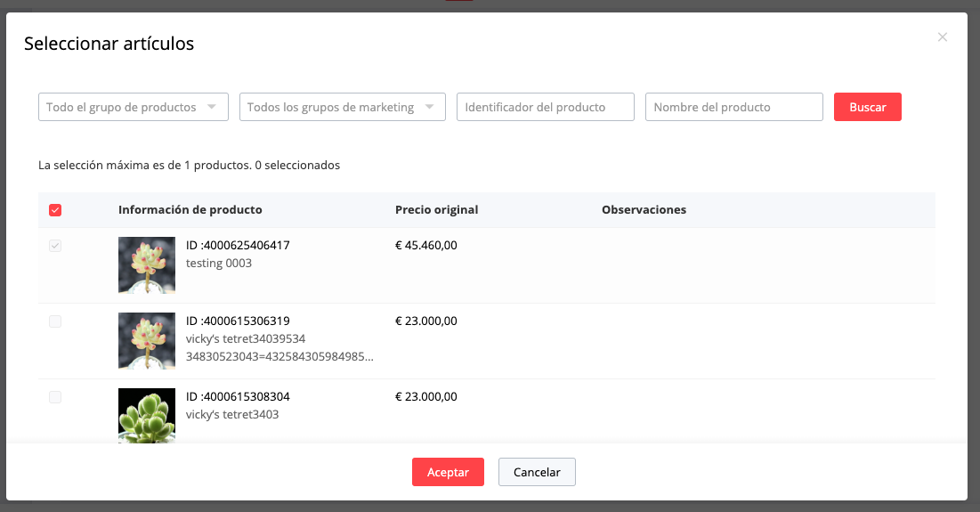Click the green succulent thumbnail image
Viewport: 980px width, 512px height.
pyautogui.click(x=147, y=414)
